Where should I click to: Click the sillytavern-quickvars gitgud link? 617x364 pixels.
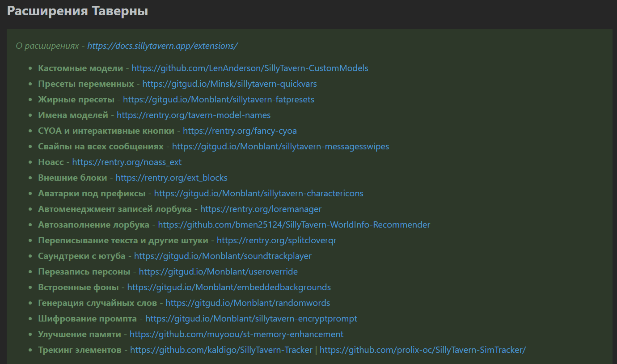tap(229, 84)
